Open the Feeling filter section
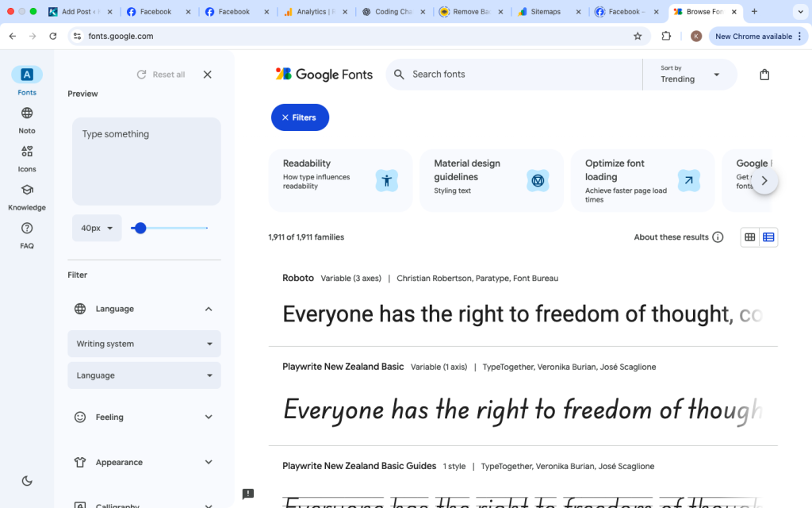The width and height of the screenshot is (812, 508). pyautogui.click(x=144, y=417)
